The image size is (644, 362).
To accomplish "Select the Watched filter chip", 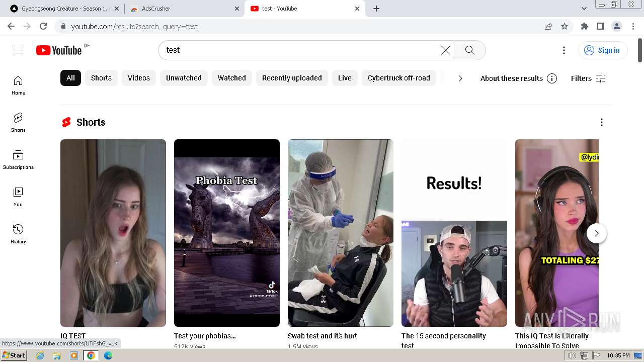I will [232, 78].
